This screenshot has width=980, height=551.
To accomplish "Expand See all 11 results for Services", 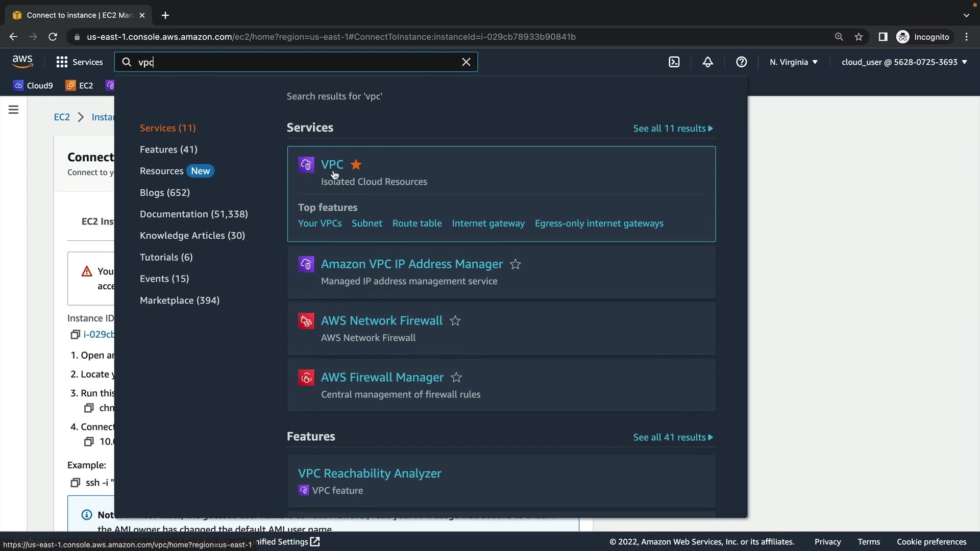I will pyautogui.click(x=673, y=129).
